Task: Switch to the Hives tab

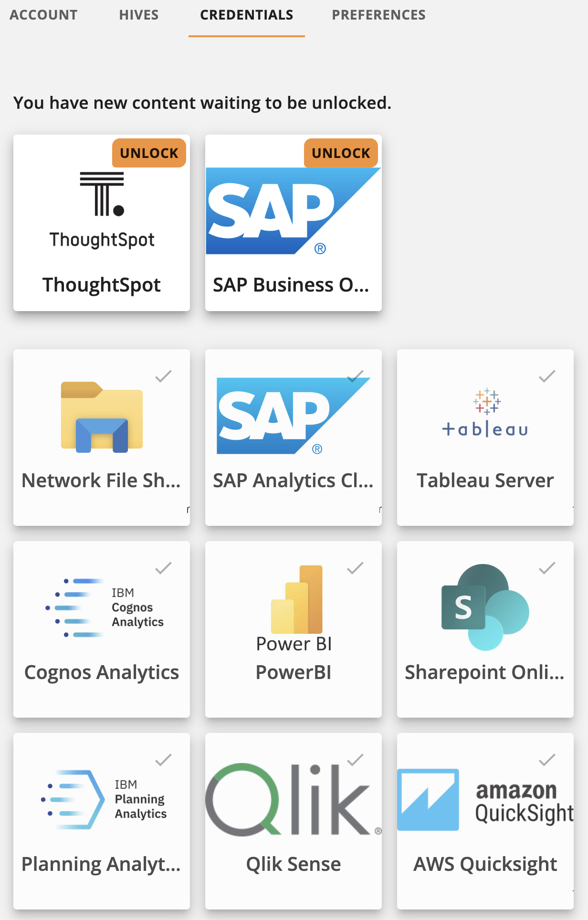Action: [x=139, y=15]
